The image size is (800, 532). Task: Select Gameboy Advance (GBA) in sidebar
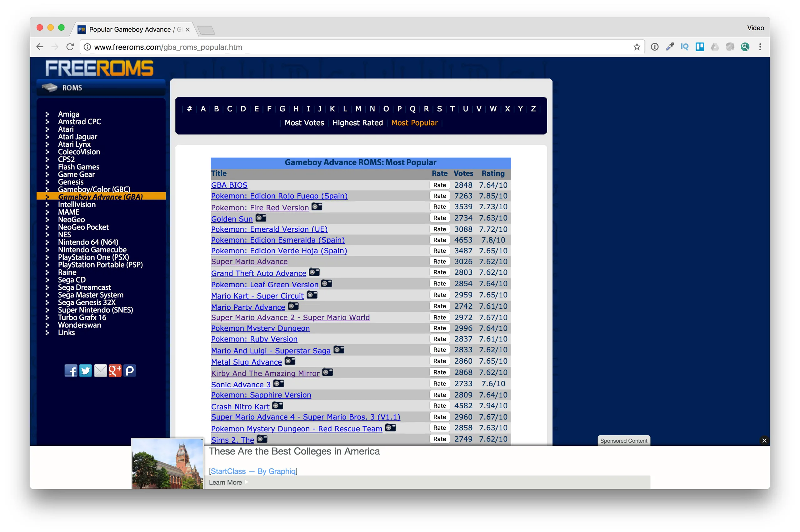(x=101, y=196)
